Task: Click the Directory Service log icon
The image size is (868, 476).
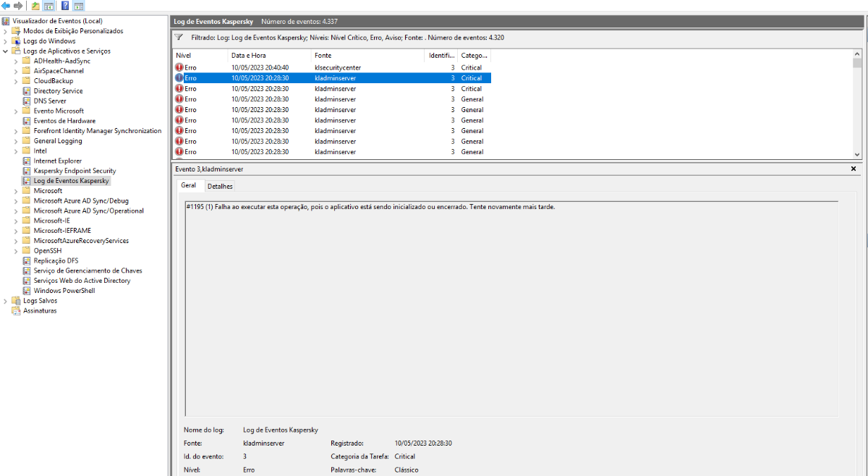Action: coord(27,91)
